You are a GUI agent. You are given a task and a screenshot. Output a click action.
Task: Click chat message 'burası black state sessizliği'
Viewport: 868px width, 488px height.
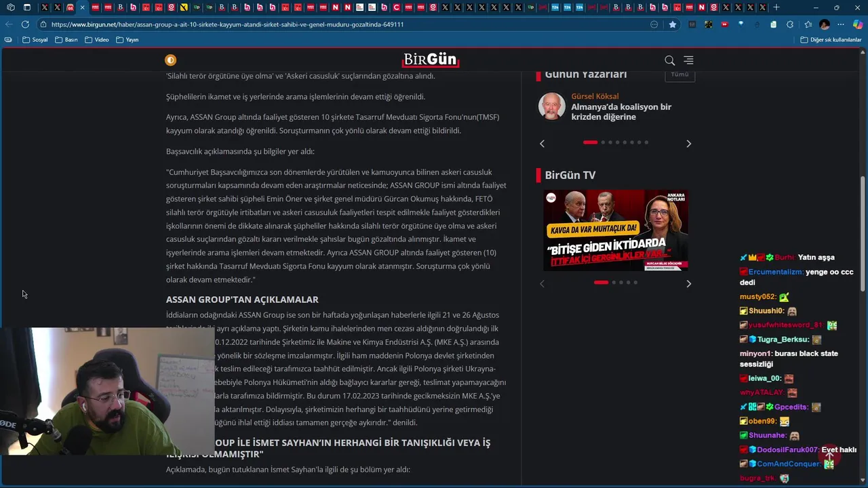(x=789, y=359)
